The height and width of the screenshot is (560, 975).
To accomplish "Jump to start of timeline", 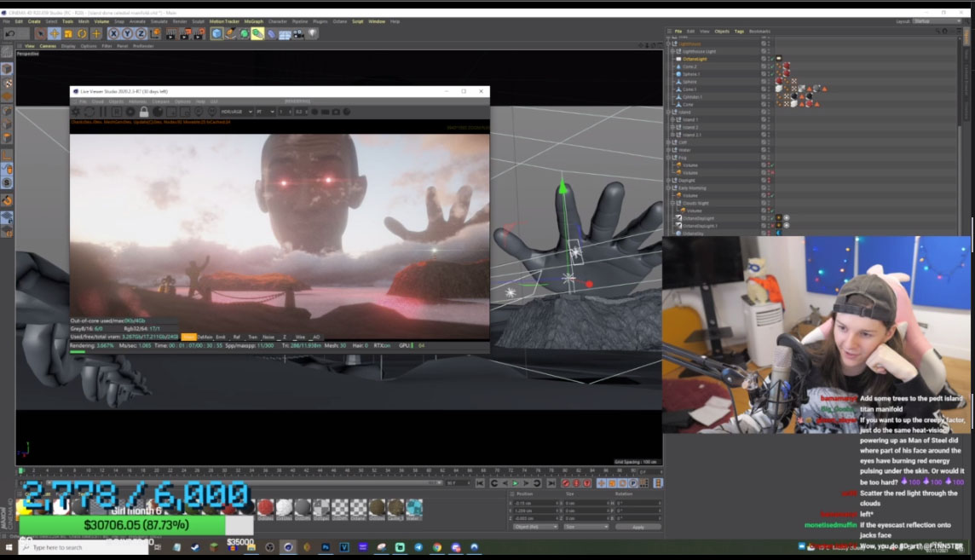I will coord(480,483).
